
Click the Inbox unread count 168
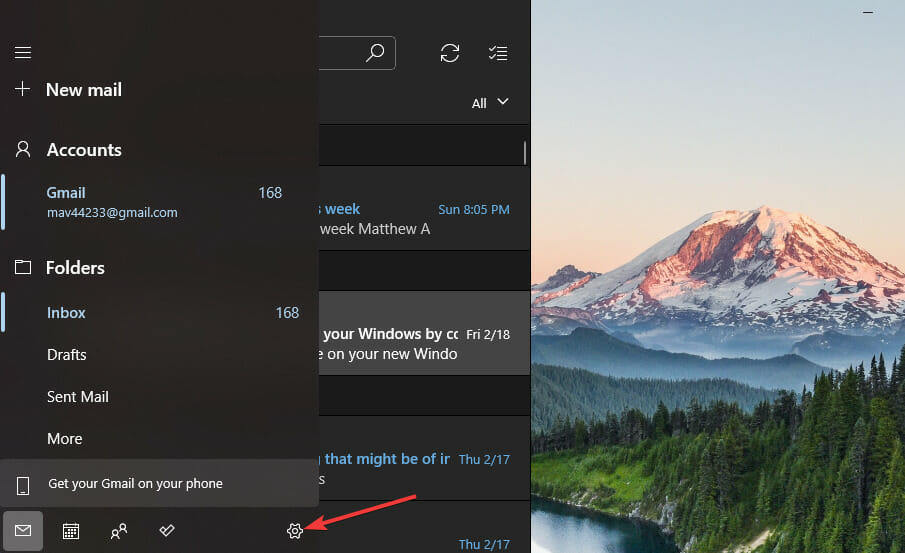pos(287,312)
